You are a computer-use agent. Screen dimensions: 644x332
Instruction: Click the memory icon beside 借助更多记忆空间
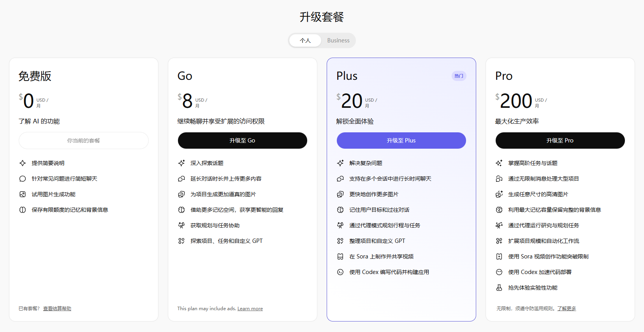(x=181, y=210)
